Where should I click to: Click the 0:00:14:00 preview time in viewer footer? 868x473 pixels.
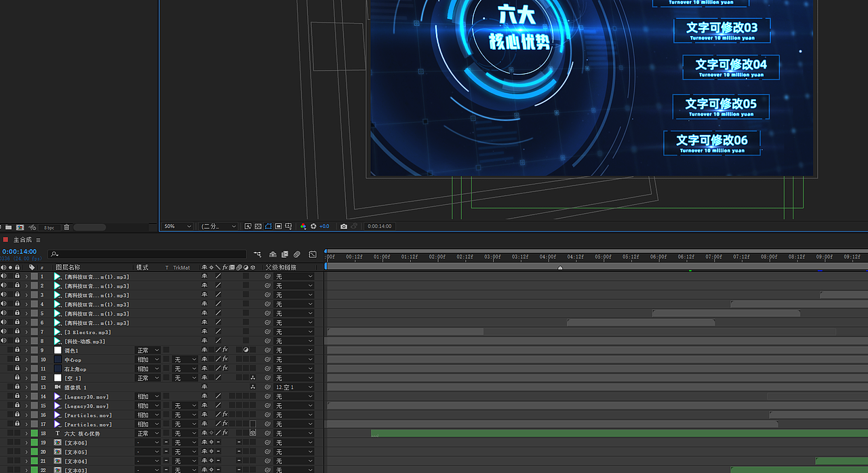click(380, 226)
